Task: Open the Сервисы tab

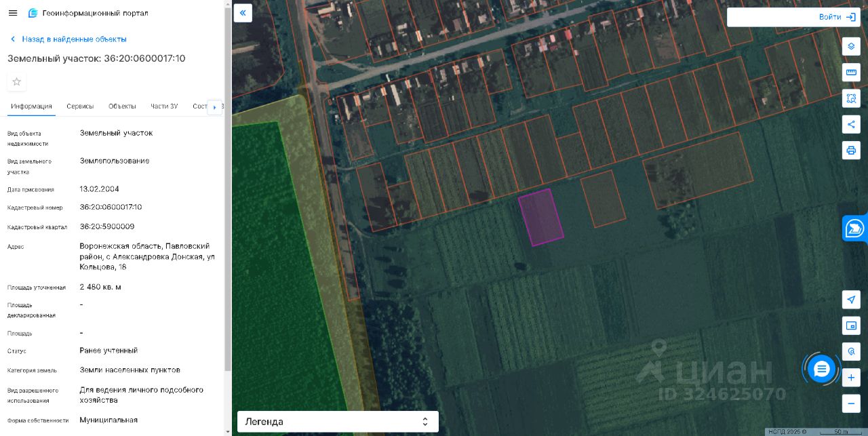Action: [80, 106]
